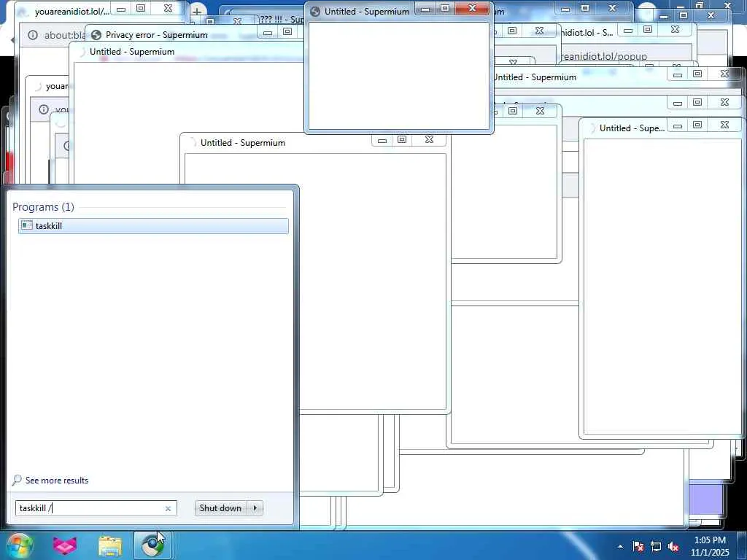Viewport: 747px width, 560px height.
Task: Open the network tray icon
Action: click(656, 546)
